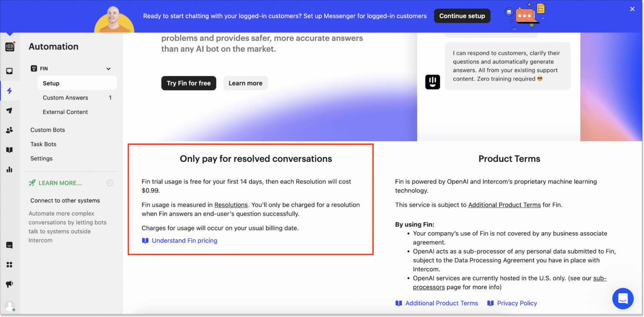Screen dimensions: 644x317
Task: Open the Reports bar chart icon
Action: (x=10, y=169)
